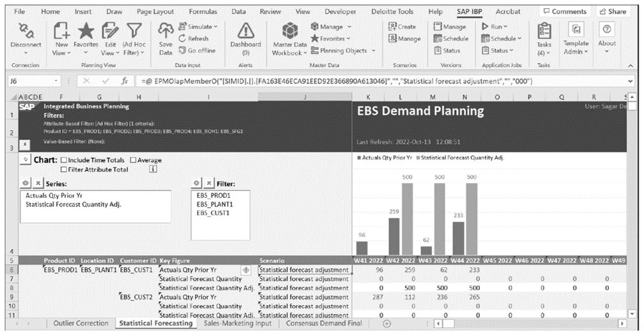Click the Comments button

pyautogui.click(x=564, y=11)
